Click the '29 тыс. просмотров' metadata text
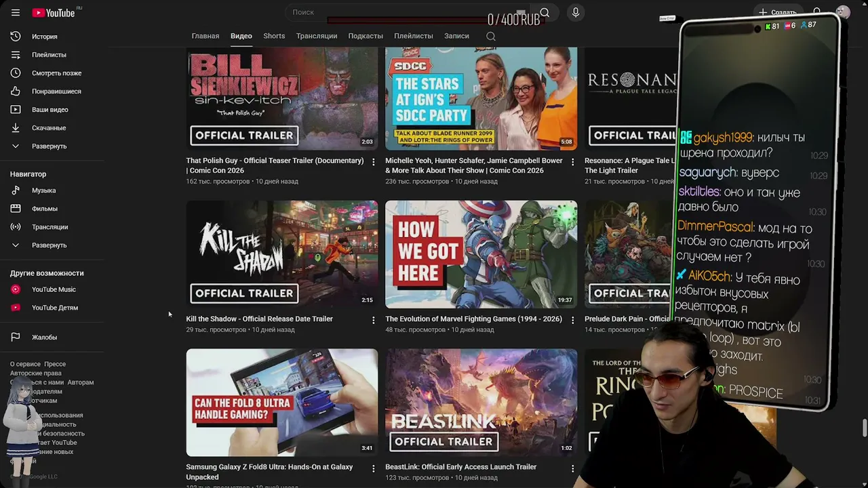Image resolution: width=868 pixels, height=488 pixels. (x=216, y=330)
